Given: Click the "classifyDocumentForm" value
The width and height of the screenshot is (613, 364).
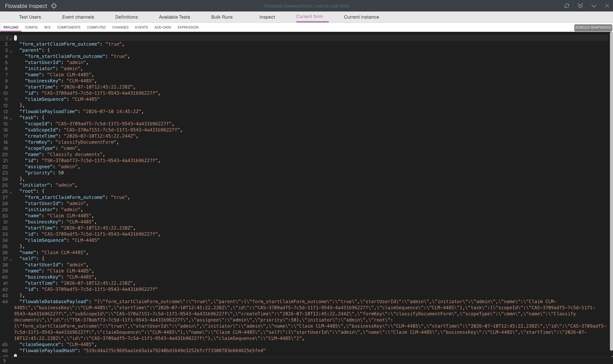Looking at the screenshot, I should point(86,142).
